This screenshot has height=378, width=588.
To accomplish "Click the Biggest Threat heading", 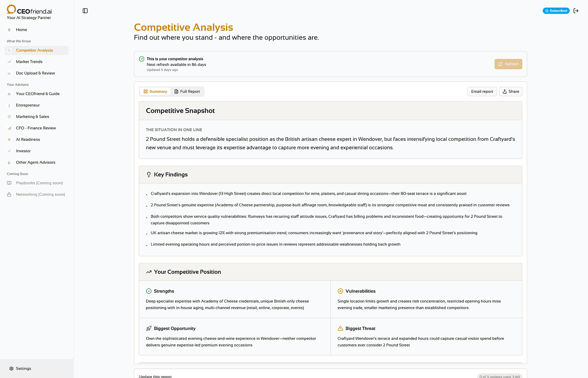I will (x=361, y=329).
